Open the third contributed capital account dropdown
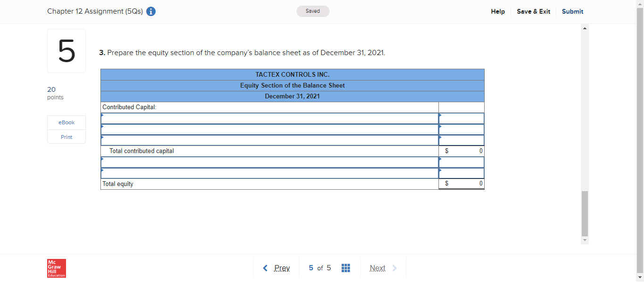 point(269,139)
